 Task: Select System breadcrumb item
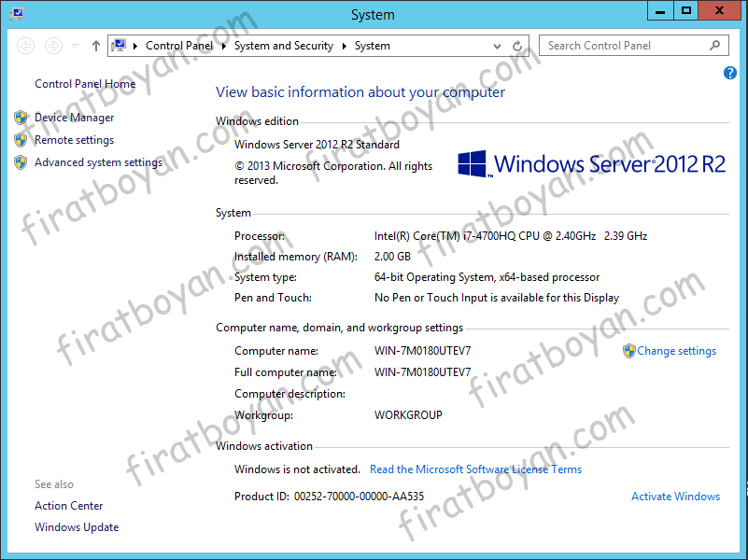coord(372,46)
